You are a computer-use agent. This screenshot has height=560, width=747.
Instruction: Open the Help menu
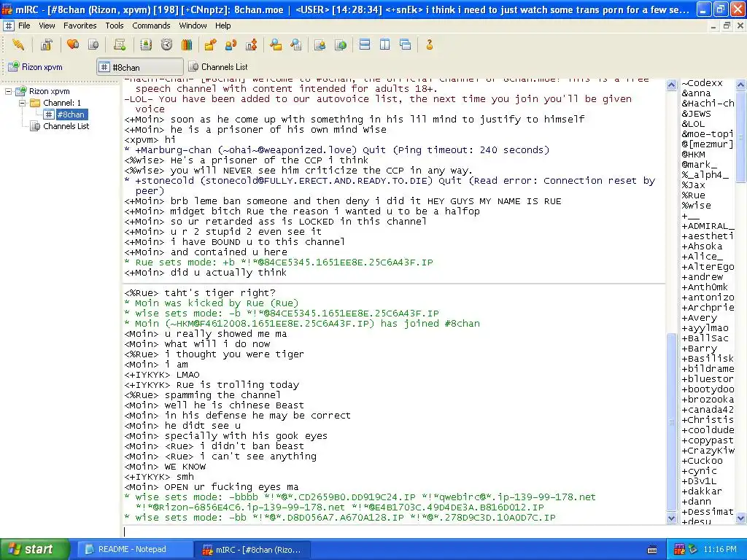pos(223,26)
